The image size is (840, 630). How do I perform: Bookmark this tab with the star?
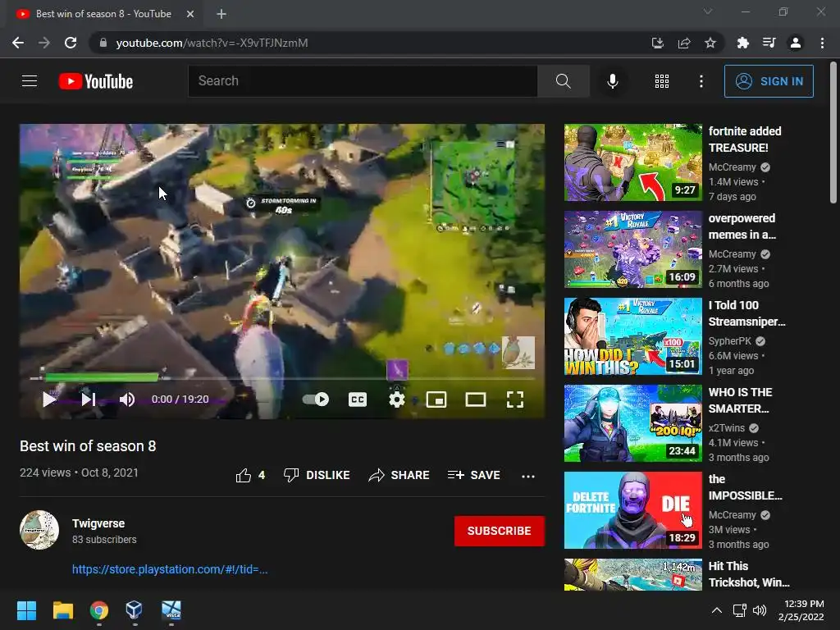(710, 43)
